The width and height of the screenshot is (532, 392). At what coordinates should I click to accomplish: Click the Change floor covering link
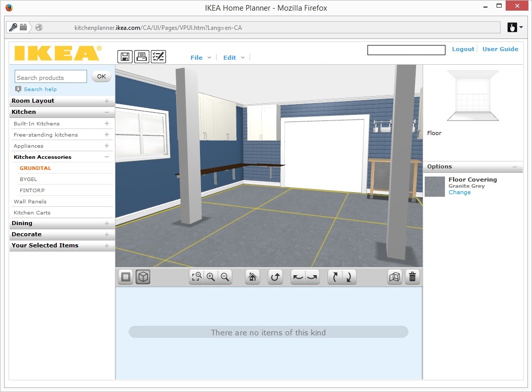pos(460,192)
